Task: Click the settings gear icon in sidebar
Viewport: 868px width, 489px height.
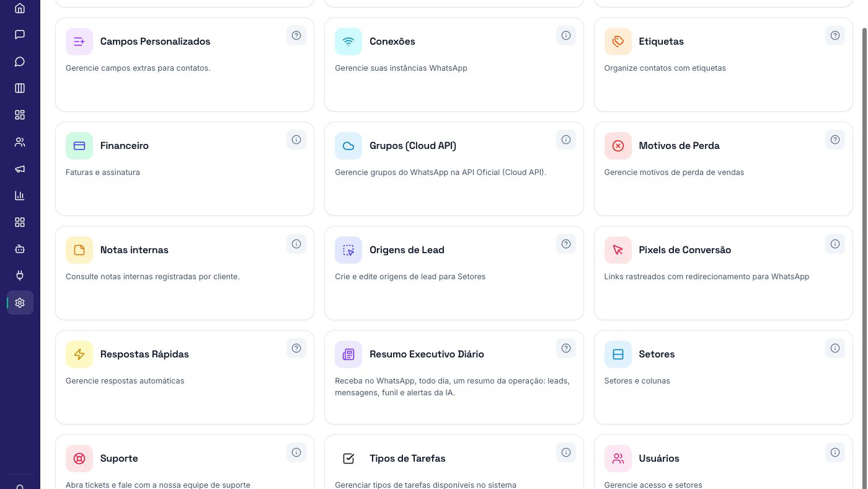Action: [x=20, y=303]
